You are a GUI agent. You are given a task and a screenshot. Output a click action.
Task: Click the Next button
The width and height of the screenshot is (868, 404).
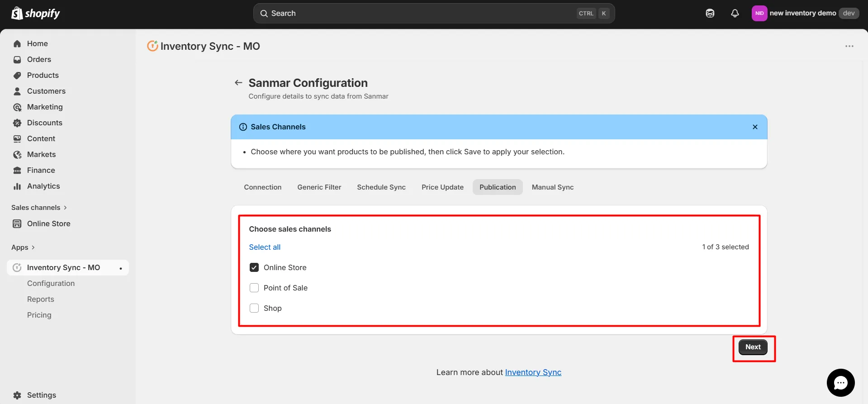tap(753, 347)
